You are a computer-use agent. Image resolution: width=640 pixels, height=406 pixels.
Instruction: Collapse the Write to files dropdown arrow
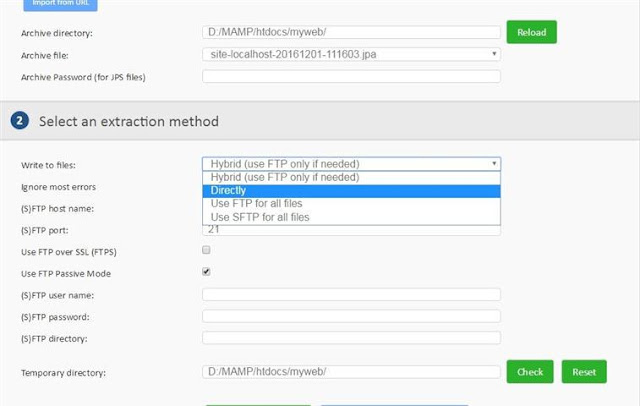[x=494, y=164]
